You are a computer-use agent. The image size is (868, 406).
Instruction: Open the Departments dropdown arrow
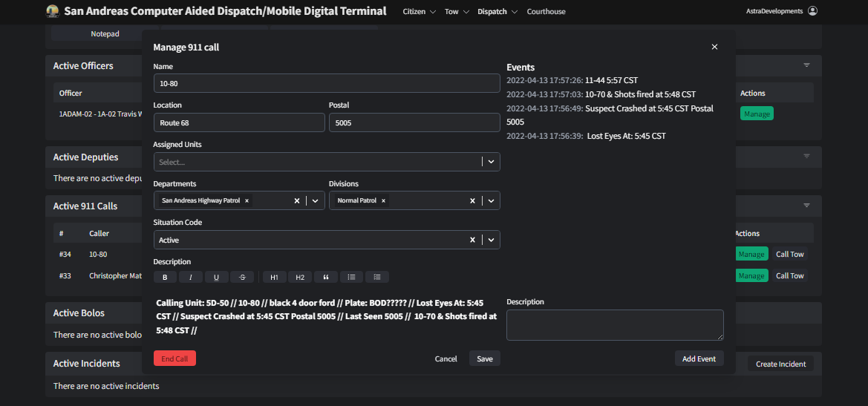point(315,200)
